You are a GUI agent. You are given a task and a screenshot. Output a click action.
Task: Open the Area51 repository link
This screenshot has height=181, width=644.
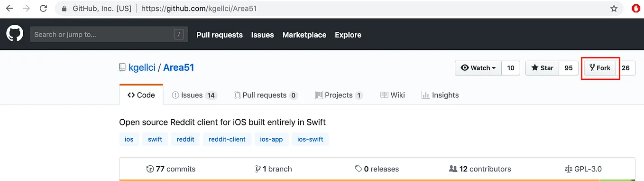[x=179, y=67]
